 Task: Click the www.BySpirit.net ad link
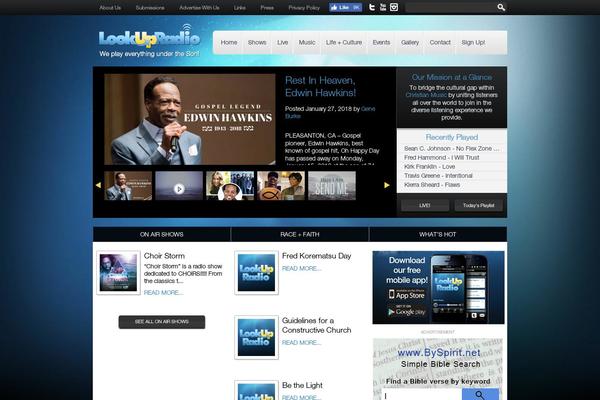[x=439, y=353]
